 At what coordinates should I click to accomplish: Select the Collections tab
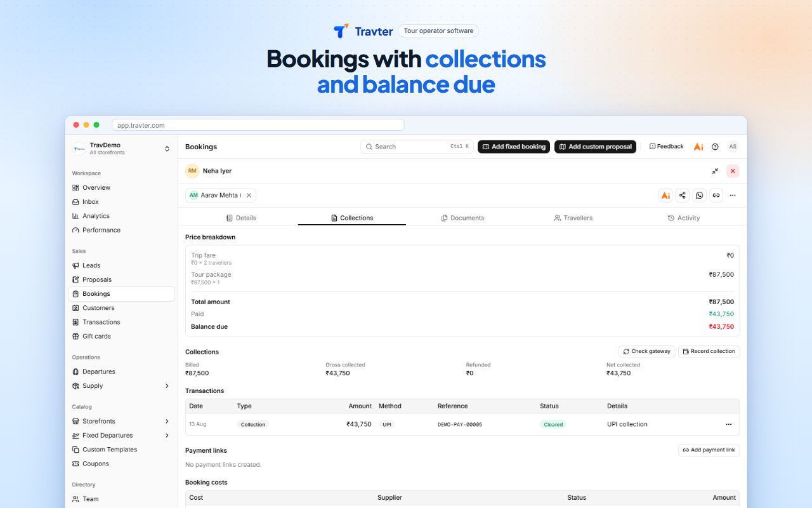tap(352, 218)
